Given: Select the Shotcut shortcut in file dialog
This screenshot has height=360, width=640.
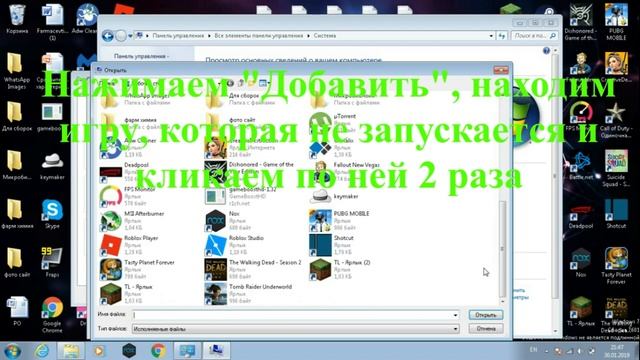Looking at the screenshot, I should 332,245.
